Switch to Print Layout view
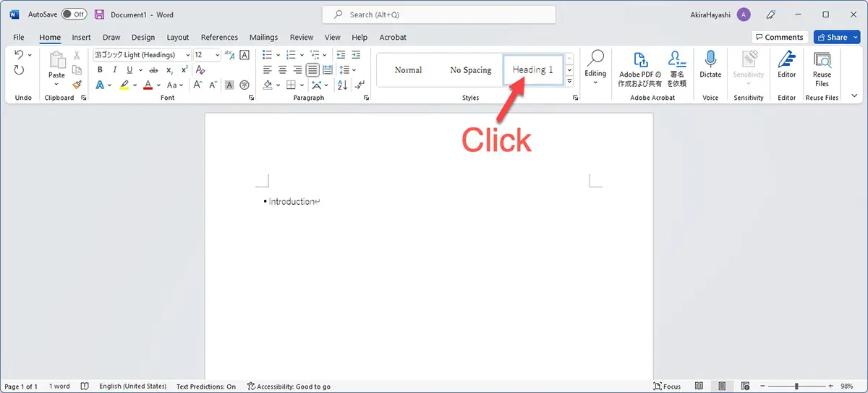 tap(722, 386)
